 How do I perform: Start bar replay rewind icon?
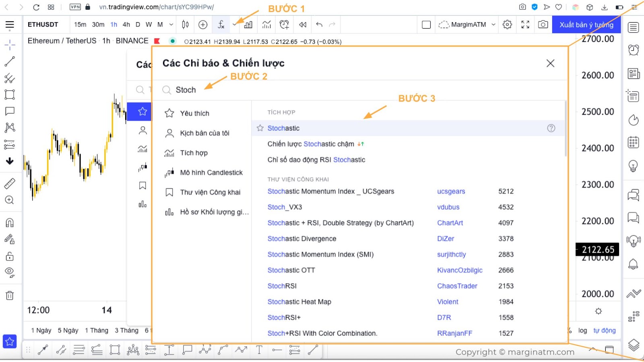[303, 25]
